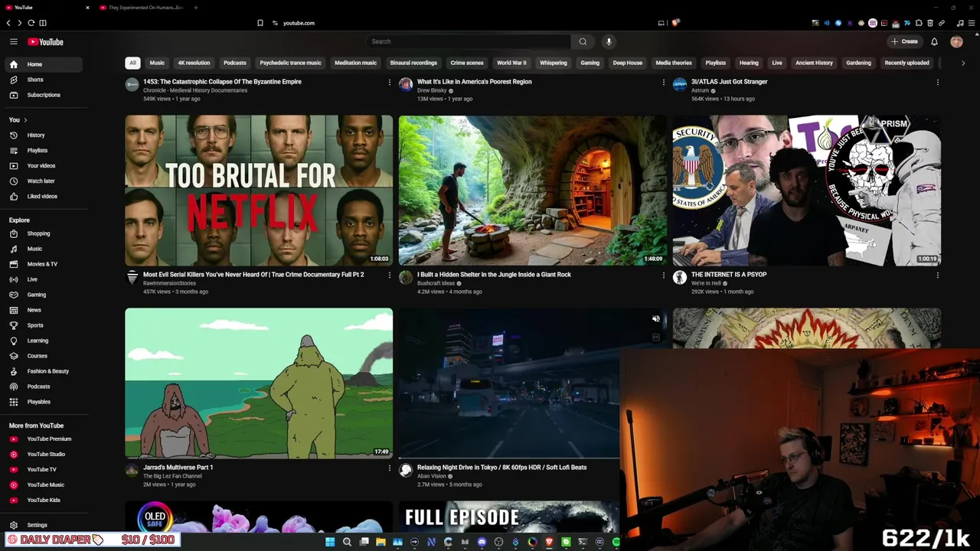Image resolution: width=980 pixels, height=551 pixels.
Task: Open options for Hidden Shelter video
Action: tap(663, 275)
